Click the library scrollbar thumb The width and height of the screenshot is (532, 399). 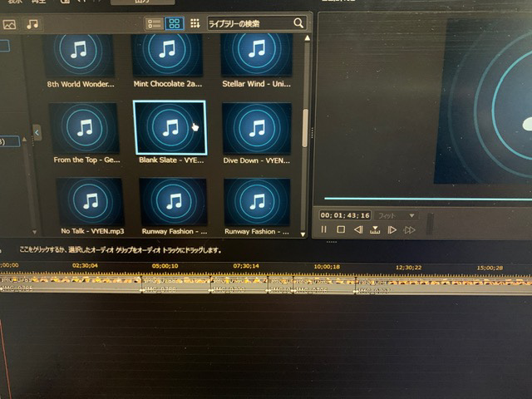point(305,128)
